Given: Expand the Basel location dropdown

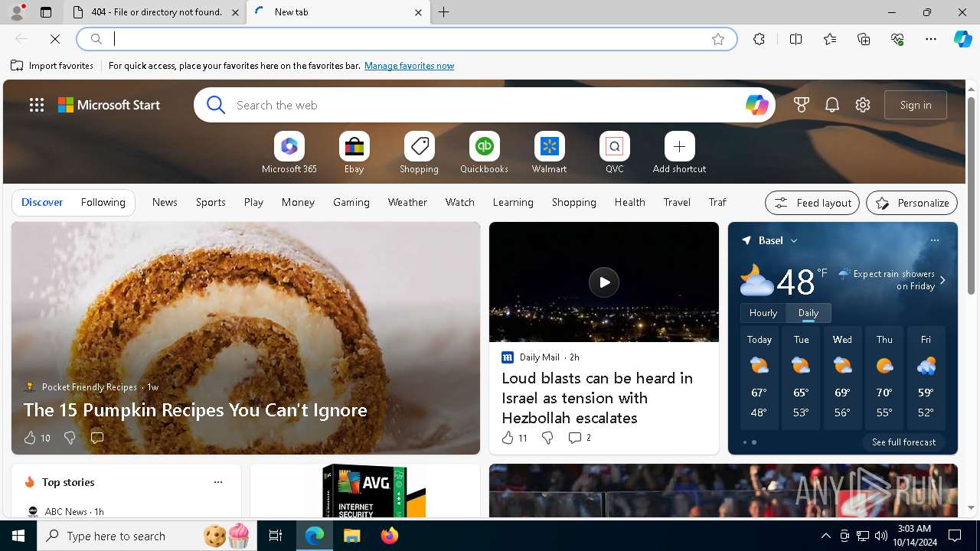Looking at the screenshot, I should (794, 240).
